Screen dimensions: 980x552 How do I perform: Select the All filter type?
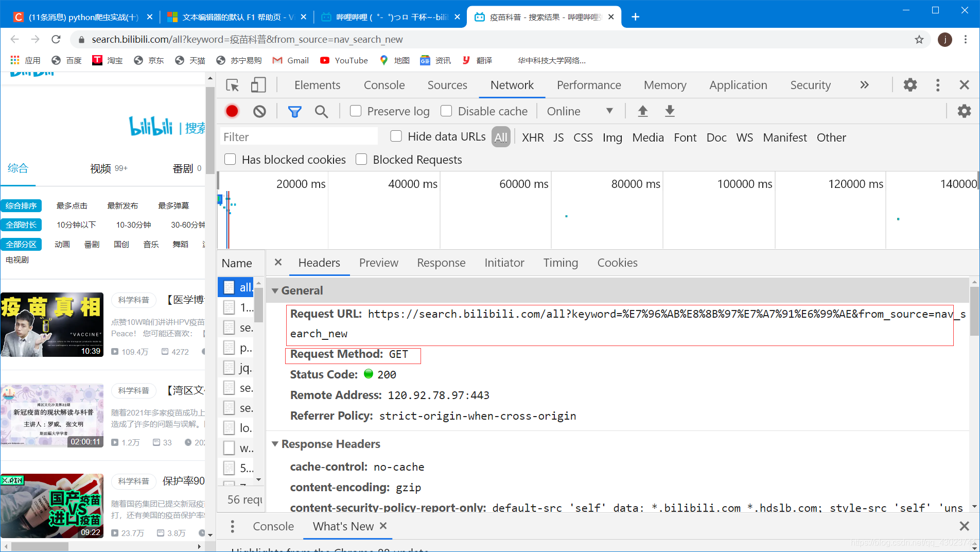click(501, 137)
